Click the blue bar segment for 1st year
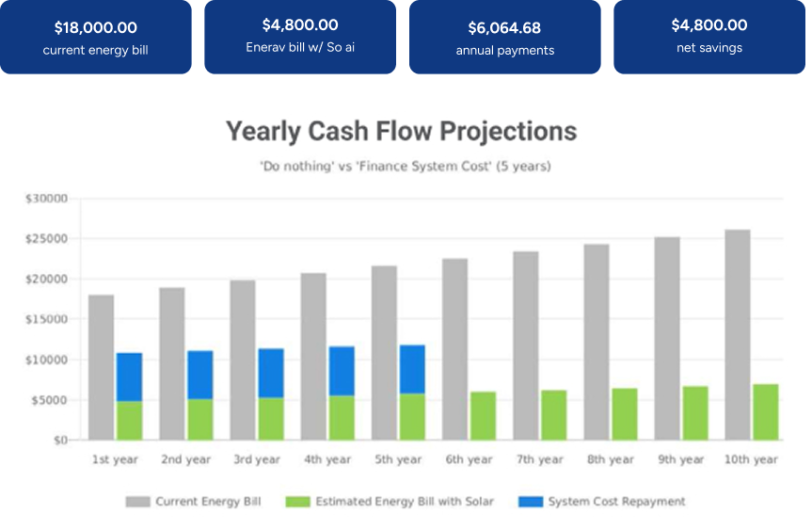The image size is (812, 528). (x=129, y=376)
